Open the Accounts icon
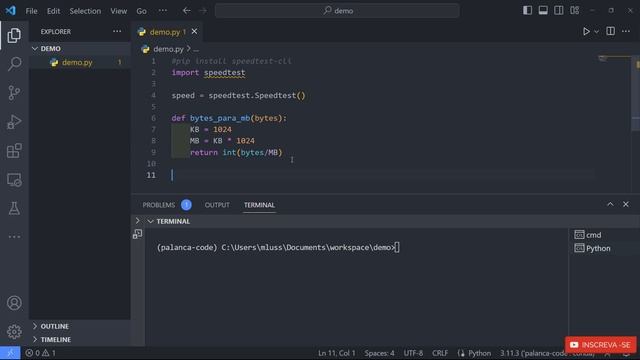 14,303
